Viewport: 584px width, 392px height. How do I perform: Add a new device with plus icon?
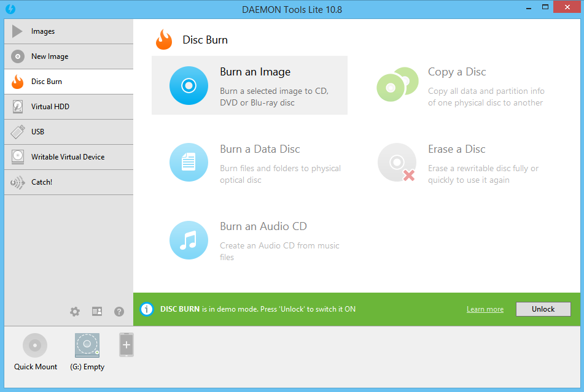point(127,345)
